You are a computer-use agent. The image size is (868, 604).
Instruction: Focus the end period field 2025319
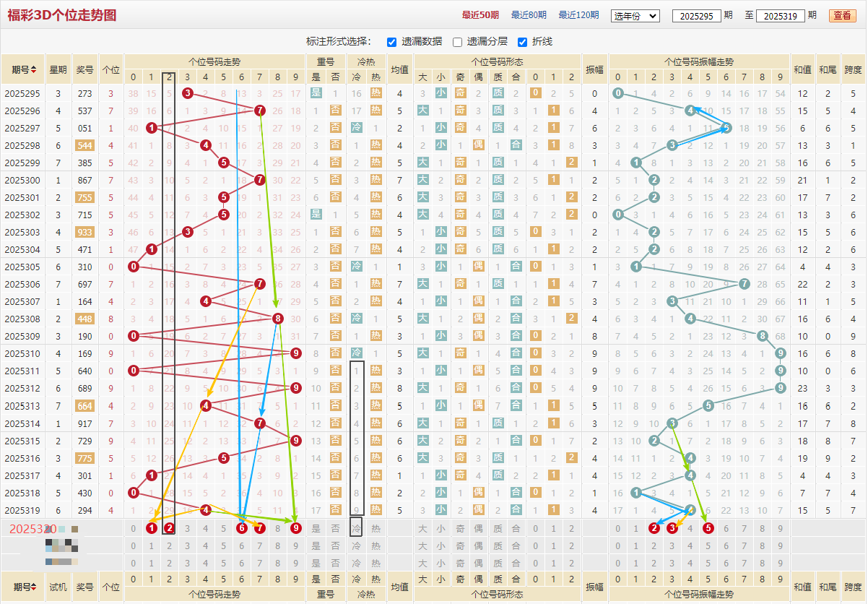(x=781, y=16)
